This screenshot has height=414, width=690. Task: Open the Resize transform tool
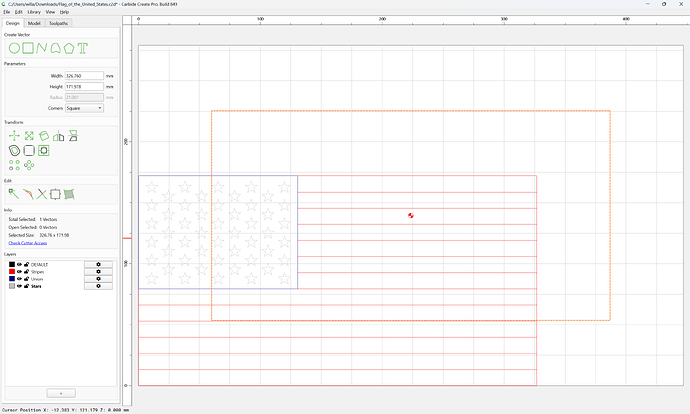point(29,136)
